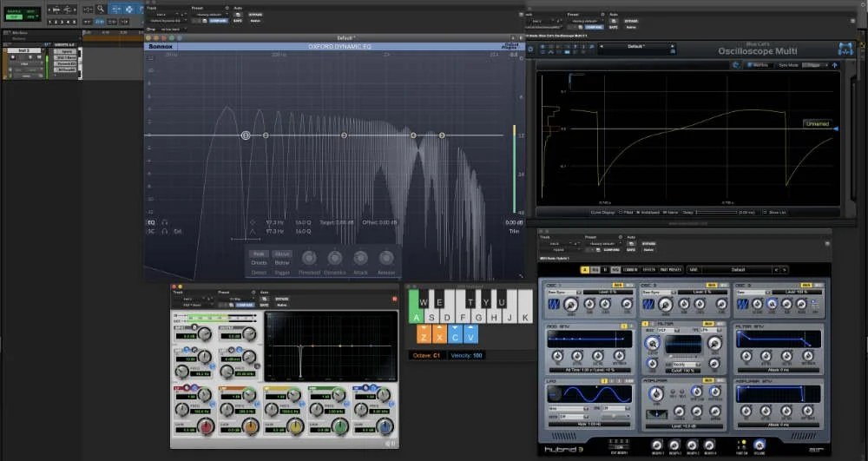Click the Hybrid amplifier level knob
The width and height of the screenshot is (868, 461).
[656, 394]
